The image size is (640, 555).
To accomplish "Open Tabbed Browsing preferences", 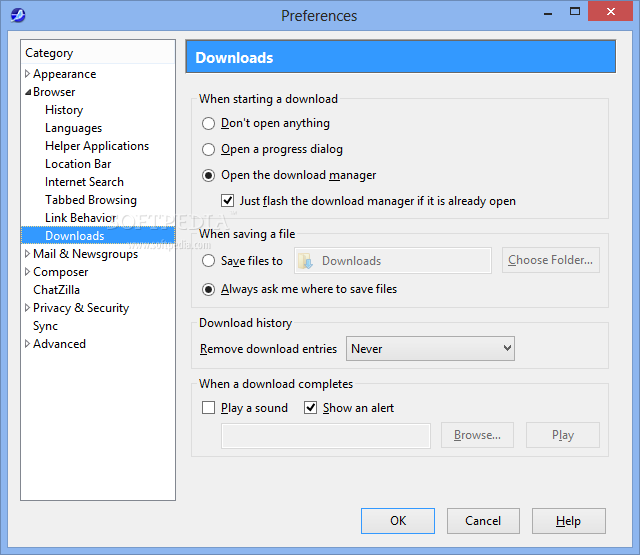I will (91, 200).
